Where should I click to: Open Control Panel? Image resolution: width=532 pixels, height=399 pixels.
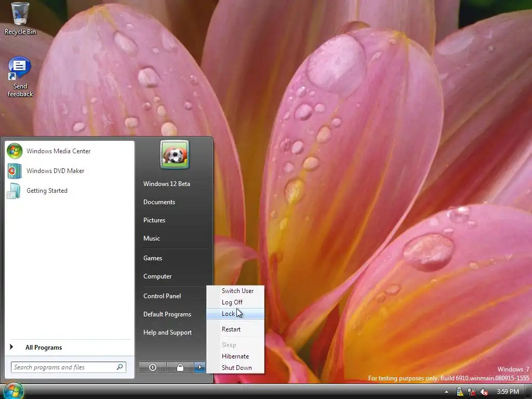[x=162, y=296]
